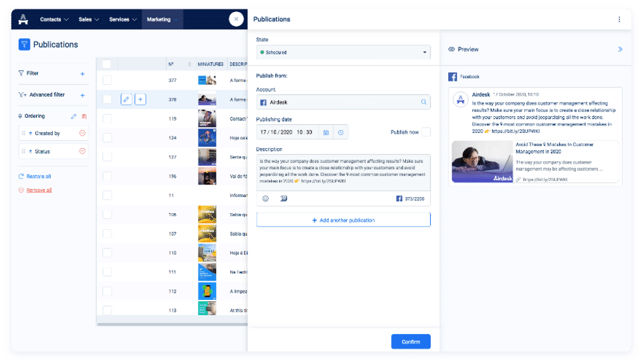This screenshot has width=642, height=364.
Task: Check the row 119 checkbox
Action: point(107,119)
